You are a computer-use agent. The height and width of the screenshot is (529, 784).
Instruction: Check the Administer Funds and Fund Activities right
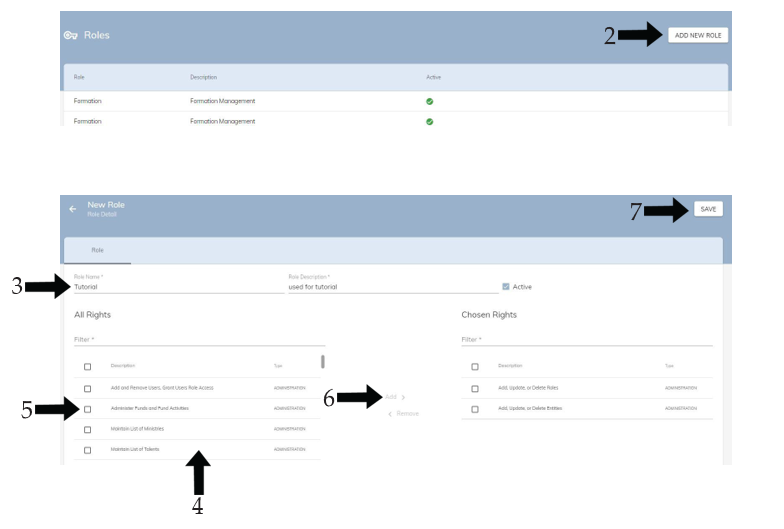pos(87,409)
